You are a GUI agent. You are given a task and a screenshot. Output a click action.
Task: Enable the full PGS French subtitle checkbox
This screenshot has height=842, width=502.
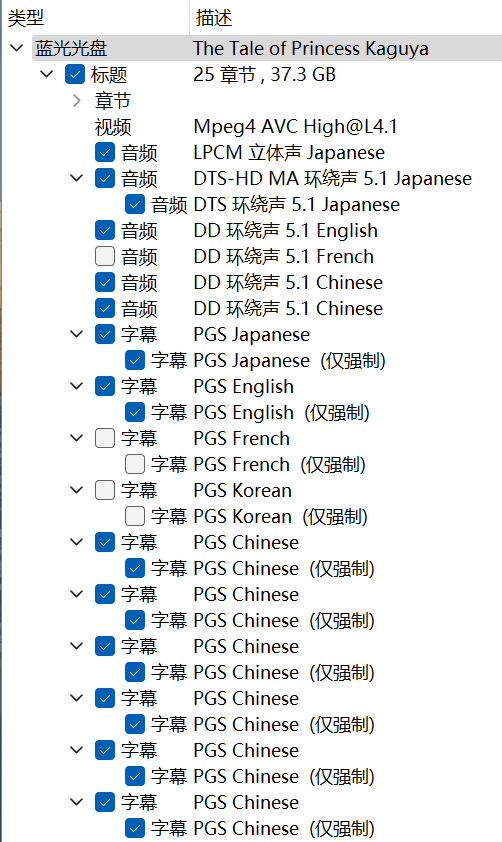coord(105,438)
